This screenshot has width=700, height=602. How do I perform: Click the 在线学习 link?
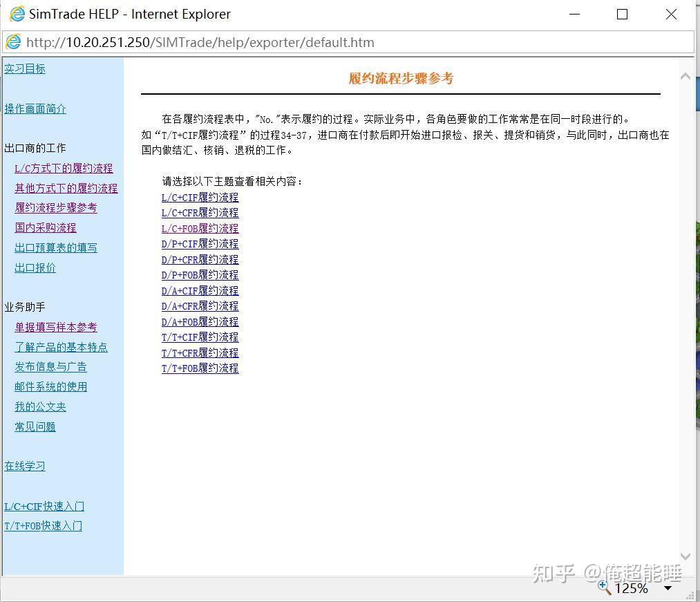click(24, 466)
